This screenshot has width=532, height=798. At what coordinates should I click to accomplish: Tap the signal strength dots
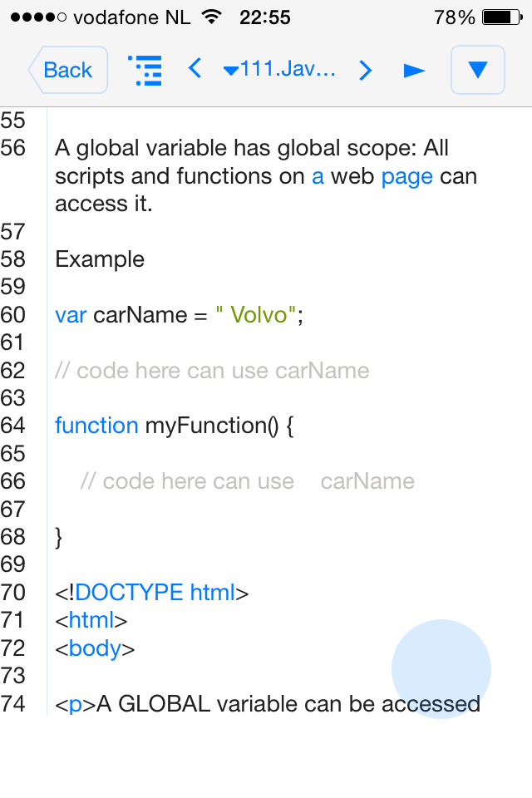click(39, 17)
